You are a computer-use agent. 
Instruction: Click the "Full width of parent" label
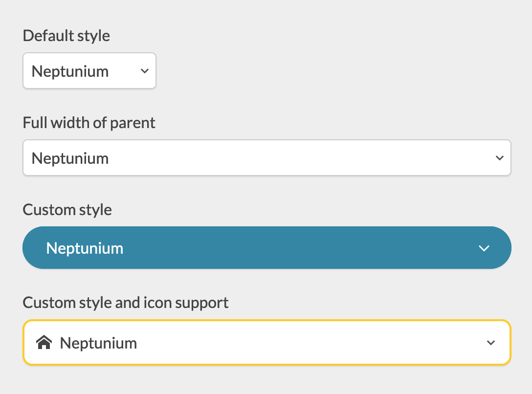89,123
